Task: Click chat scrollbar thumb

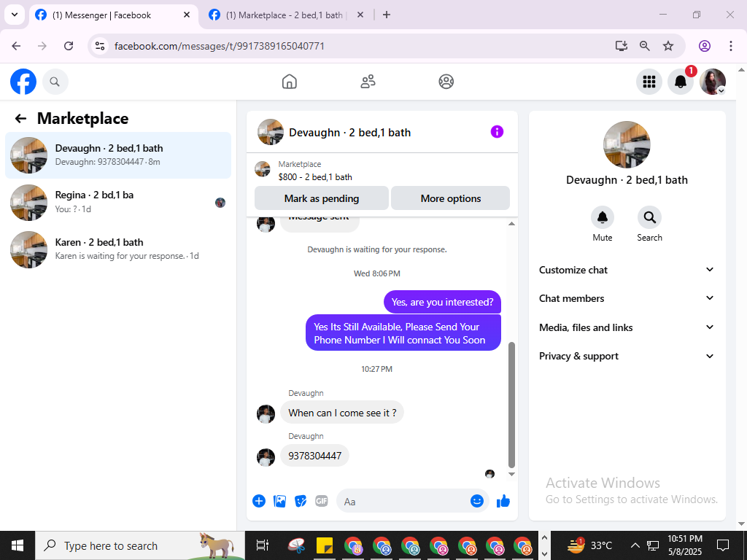Action: (511, 405)
